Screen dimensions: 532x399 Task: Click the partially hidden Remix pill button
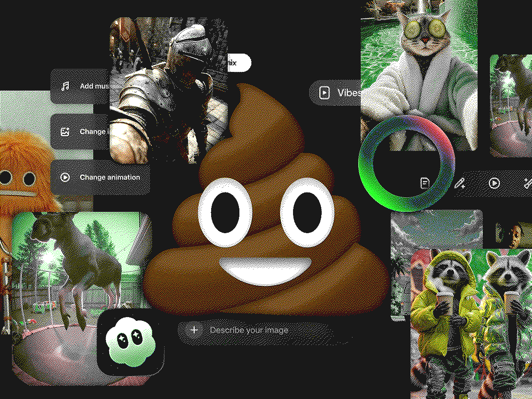239,63
